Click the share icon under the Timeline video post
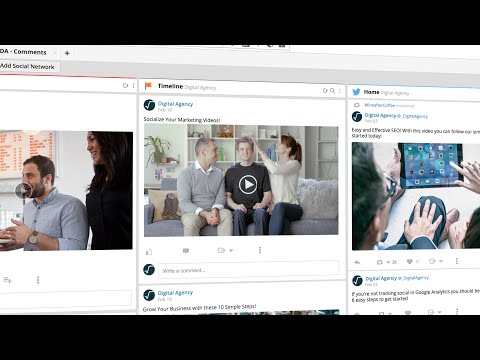This screenshot has width=480, height=360. click(x=221, y=250)
